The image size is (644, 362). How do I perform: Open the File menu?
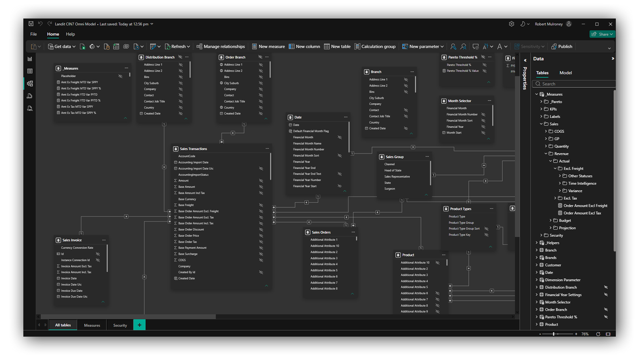pyautogui.click(x=33, y=34)
